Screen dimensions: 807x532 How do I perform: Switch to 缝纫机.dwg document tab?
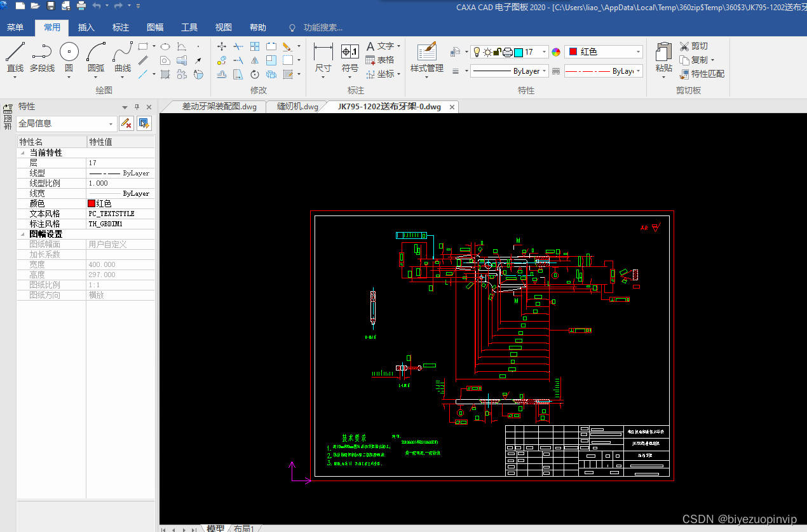[297, 107]
